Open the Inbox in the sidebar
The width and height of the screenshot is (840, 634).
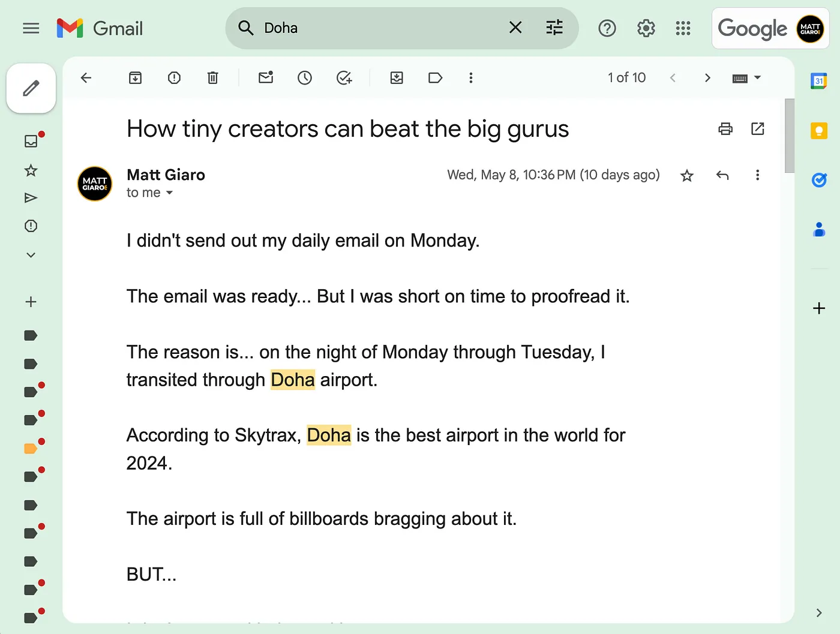pyautogui.click(x=31, y=141)
